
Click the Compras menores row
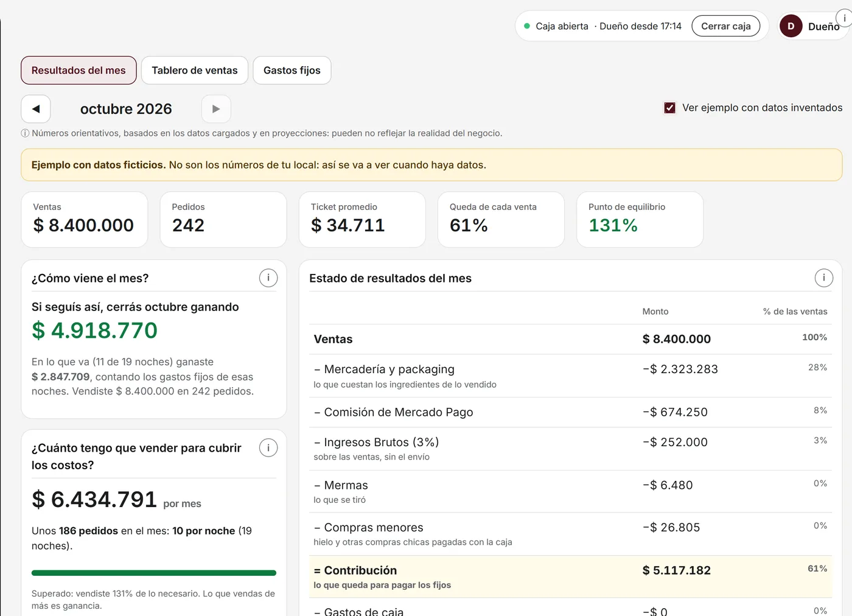[x=570, y=534]
